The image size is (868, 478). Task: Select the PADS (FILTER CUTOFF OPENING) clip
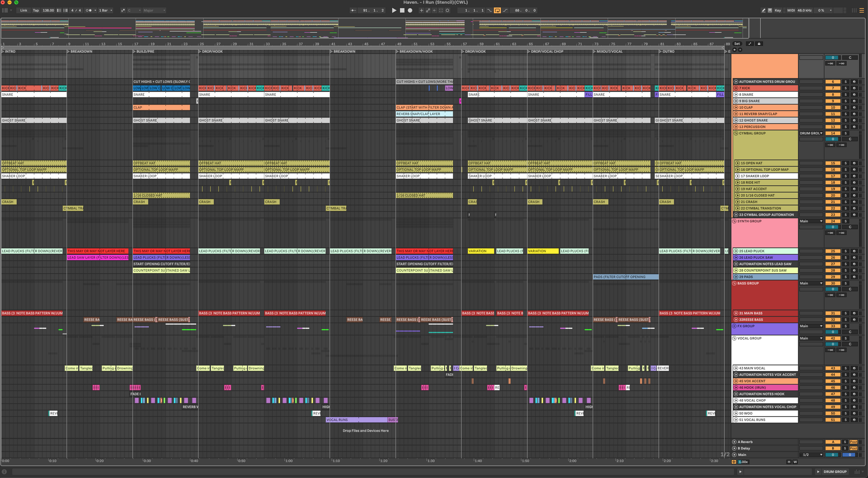coord(625,277)
